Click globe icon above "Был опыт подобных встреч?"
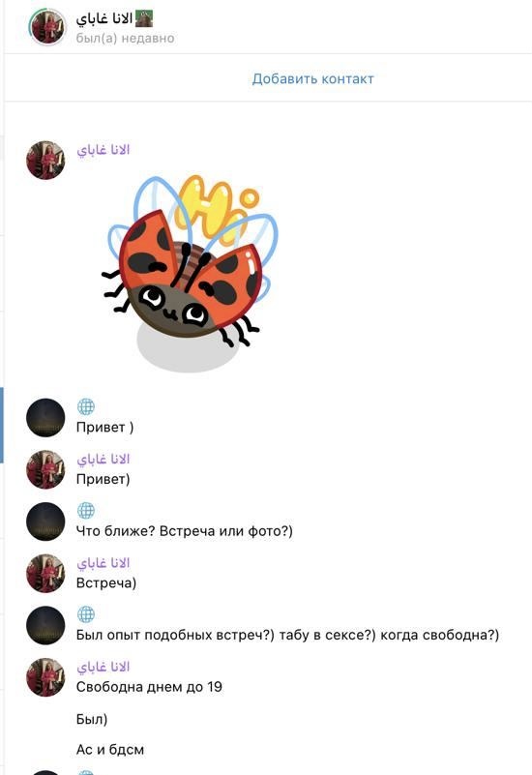The image size is (532, 775). pos(86,613)
